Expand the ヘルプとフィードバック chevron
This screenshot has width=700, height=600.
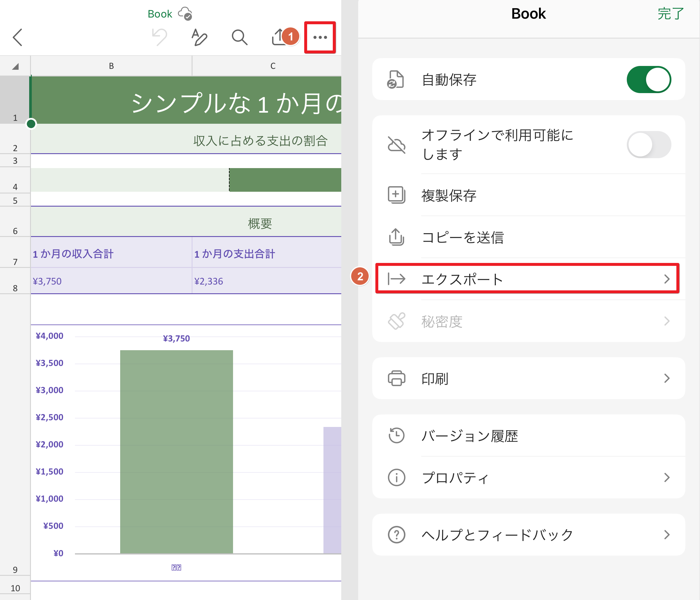point(666,535)
